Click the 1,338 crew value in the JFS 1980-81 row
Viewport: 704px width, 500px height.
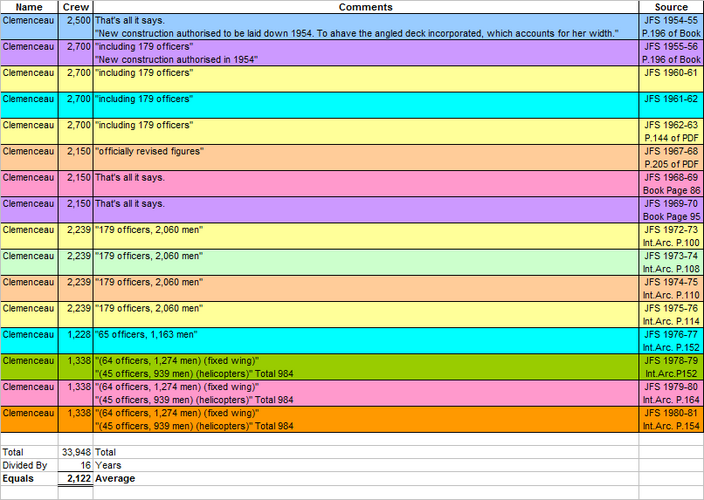79,413
